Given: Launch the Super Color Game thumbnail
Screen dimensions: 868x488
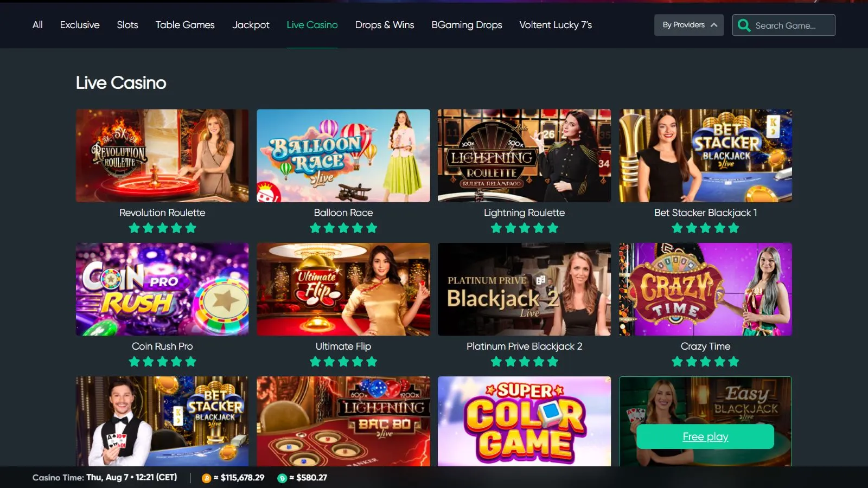Looking at the screenshot, I should coord(524,421).
